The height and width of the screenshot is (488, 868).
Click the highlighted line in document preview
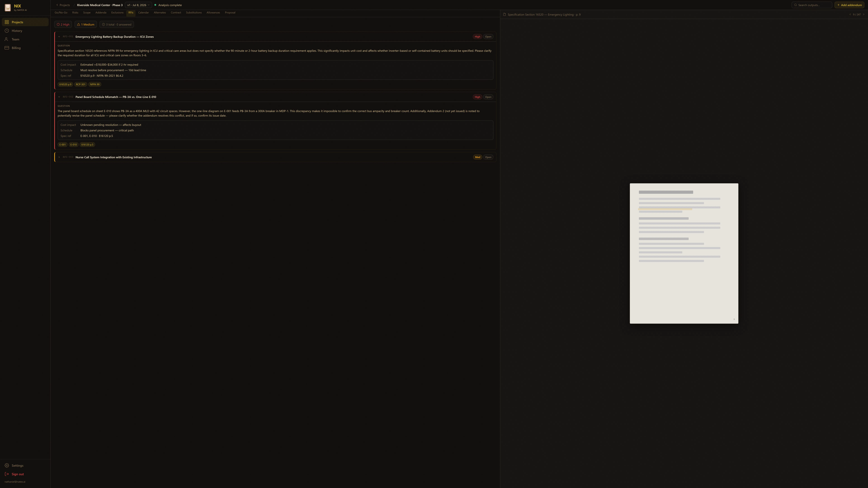pyautogui.click(x=665, y=209)
